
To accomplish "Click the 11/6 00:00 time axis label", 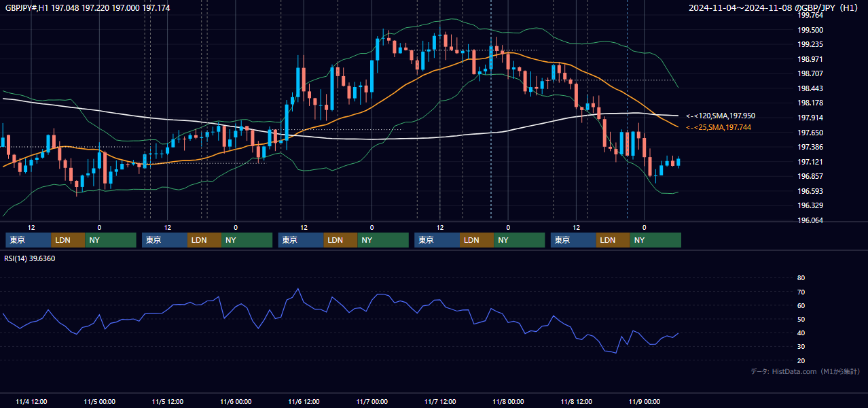I will 236,401.
